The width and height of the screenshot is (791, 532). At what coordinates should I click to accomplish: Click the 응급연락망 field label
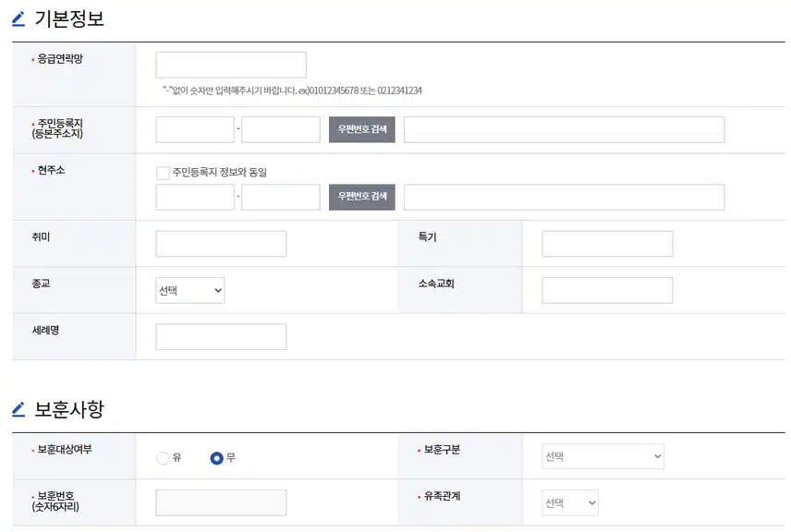[60, 59]
